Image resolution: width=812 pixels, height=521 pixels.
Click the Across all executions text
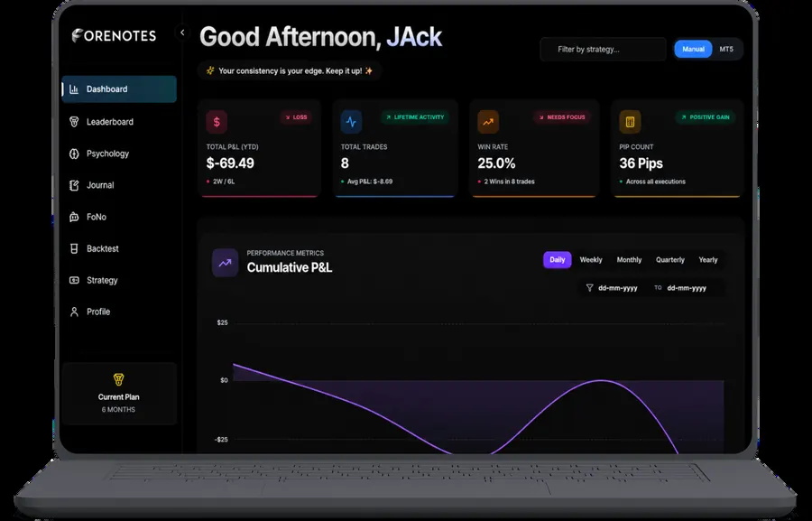click(x=655, y=181)
